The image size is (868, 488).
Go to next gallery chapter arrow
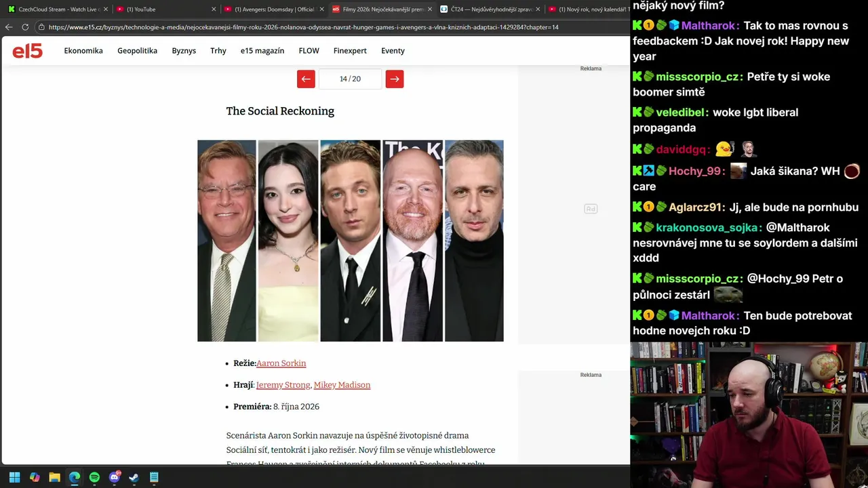pos(395,79)
